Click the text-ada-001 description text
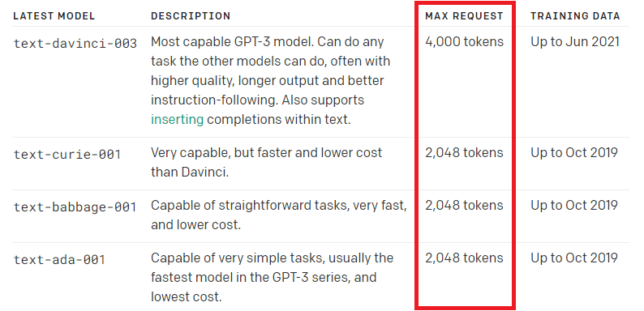Viewport: 644px width, 311px height. coord(272,277)
